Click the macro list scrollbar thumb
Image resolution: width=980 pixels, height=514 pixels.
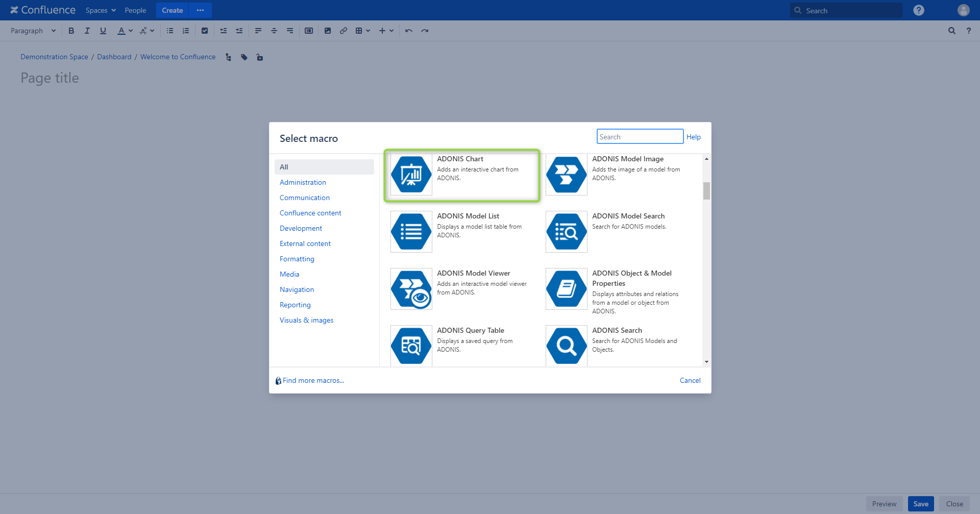706,191
